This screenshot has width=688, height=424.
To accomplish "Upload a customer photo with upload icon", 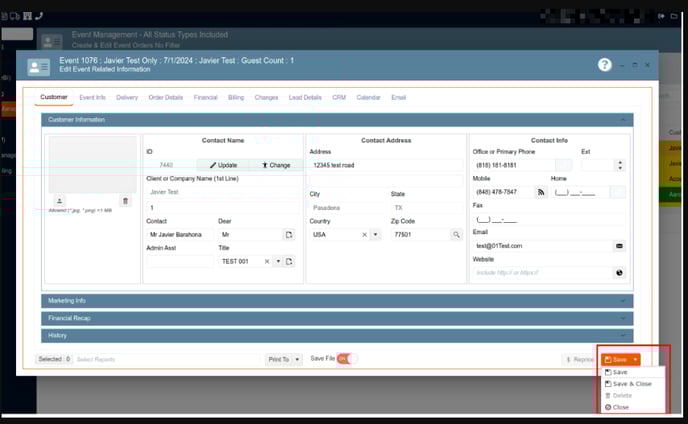I will (59, 201).
